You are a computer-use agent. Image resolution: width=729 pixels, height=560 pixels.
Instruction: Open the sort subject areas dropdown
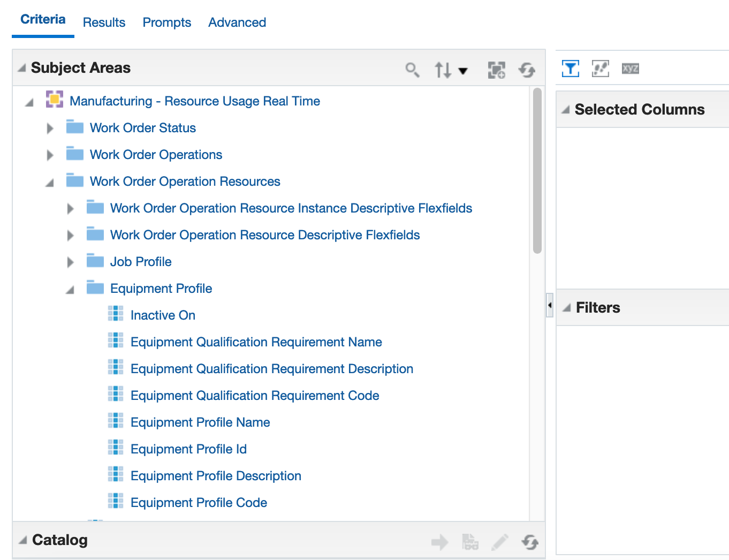[451, 70]
